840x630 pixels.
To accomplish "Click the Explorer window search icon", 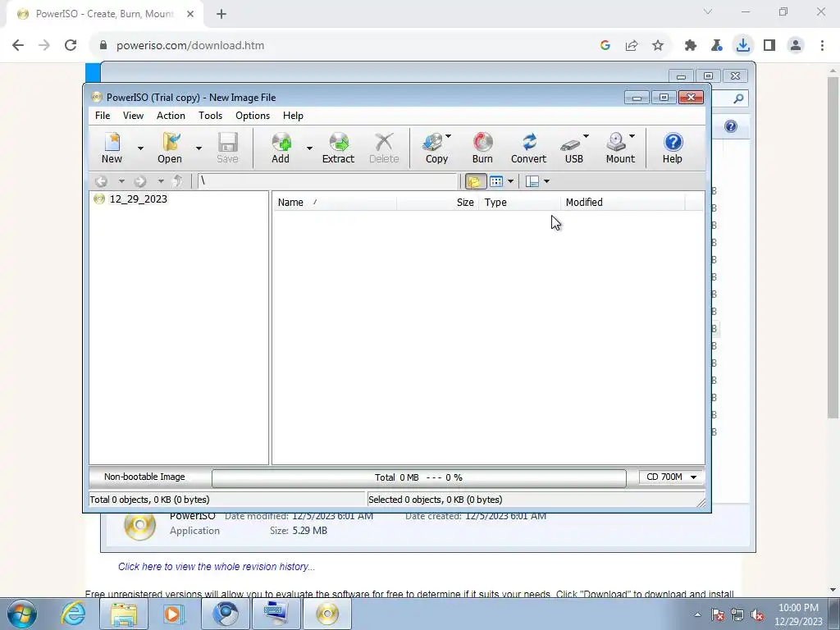I will point(738,98).
